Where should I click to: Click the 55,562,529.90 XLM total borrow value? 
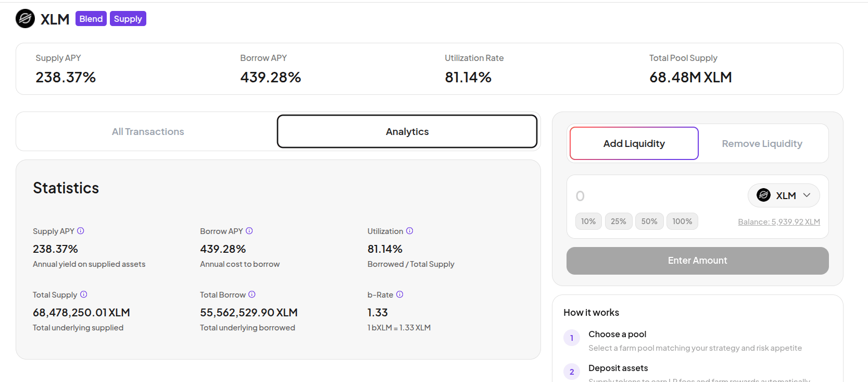pos(249,313)
